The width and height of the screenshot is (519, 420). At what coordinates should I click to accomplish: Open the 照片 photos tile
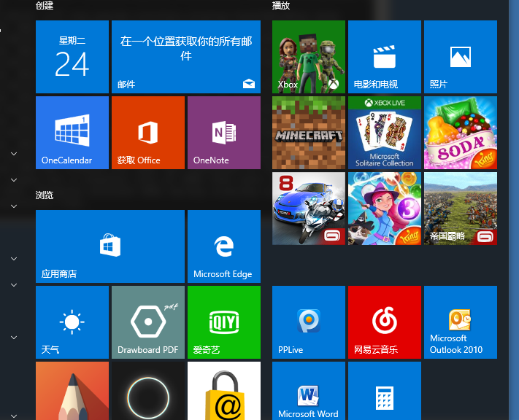point(461,57)
